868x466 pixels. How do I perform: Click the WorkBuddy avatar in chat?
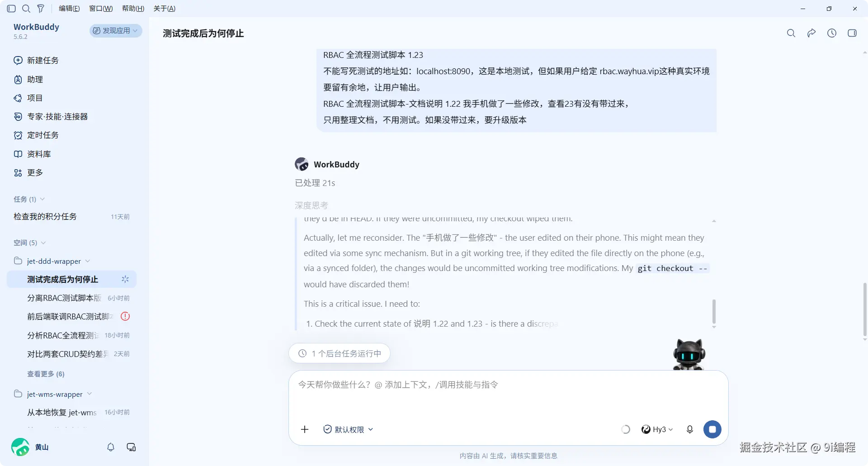point(302,164)
